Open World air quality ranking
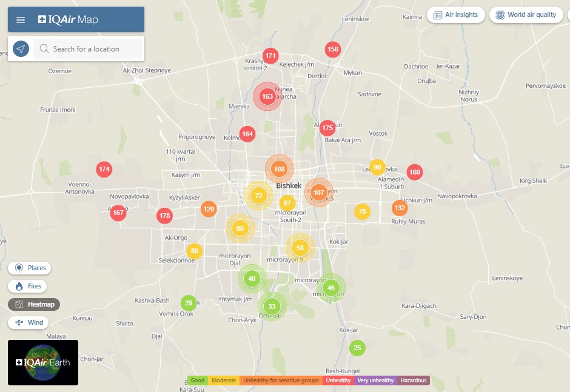570x392 pixels. coord(525,15)
